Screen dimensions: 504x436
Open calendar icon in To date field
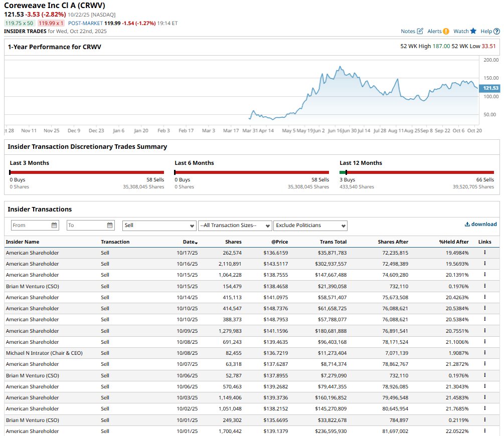click(110, 225)
